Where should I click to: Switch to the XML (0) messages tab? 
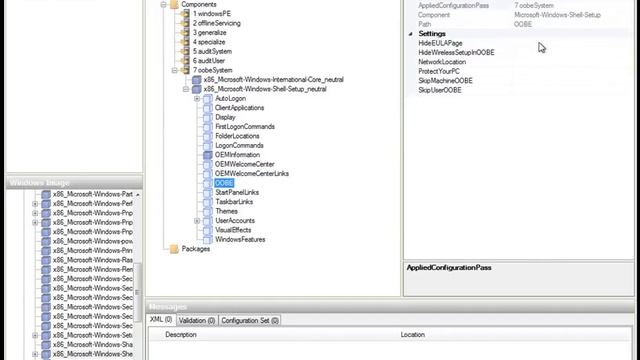tap(161, 320)
